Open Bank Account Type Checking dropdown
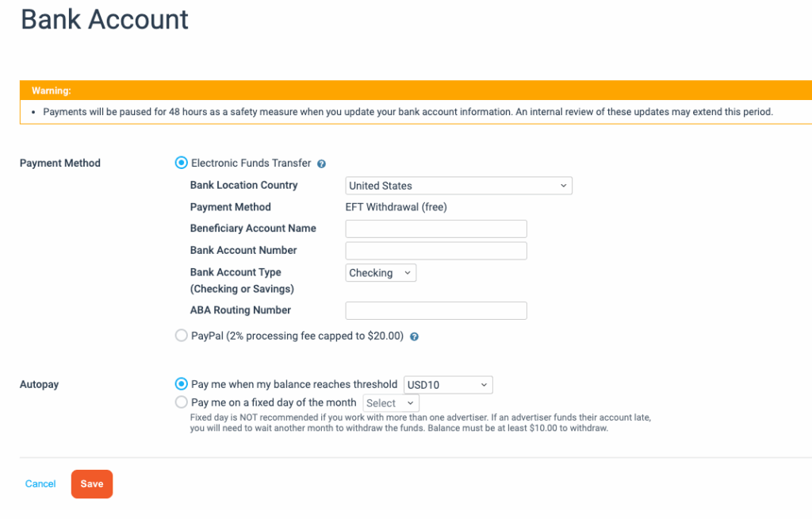The width and height of the screenshot is (812, 519). click(381, 273)
